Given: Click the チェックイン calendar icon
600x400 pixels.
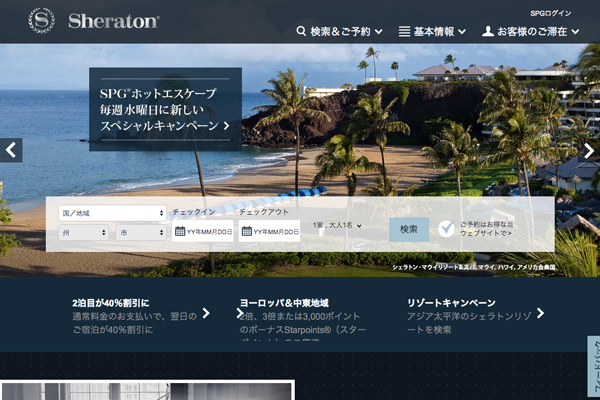Looking at the screenshot, I should [180, 231].
